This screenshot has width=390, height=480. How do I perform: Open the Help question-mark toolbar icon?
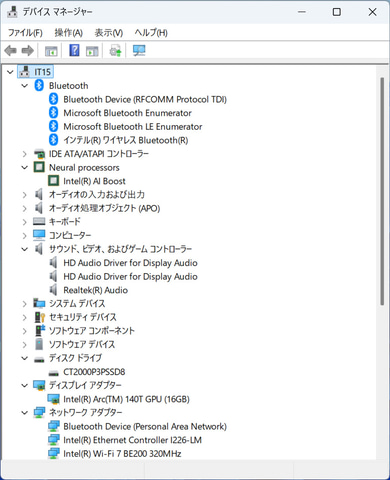click(x=74, y=51)
